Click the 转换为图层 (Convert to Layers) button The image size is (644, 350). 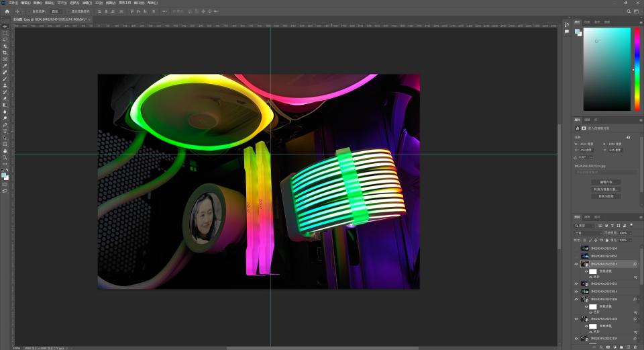pos(606,196)
